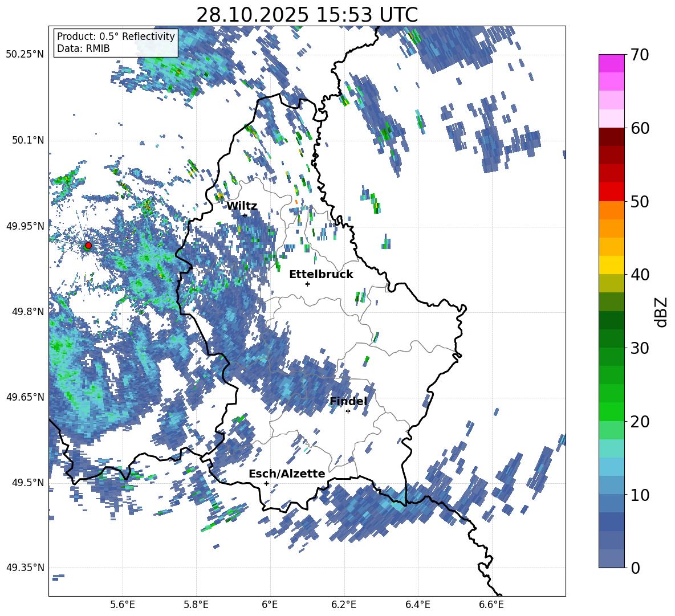Click the 70 tick label on colorbar

coord(640,55)
